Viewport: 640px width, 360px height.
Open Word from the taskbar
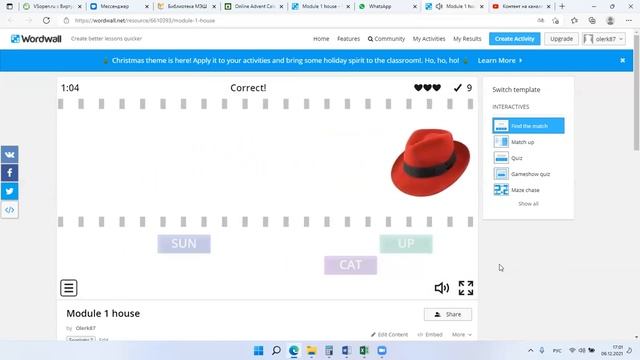pos(347,351)
